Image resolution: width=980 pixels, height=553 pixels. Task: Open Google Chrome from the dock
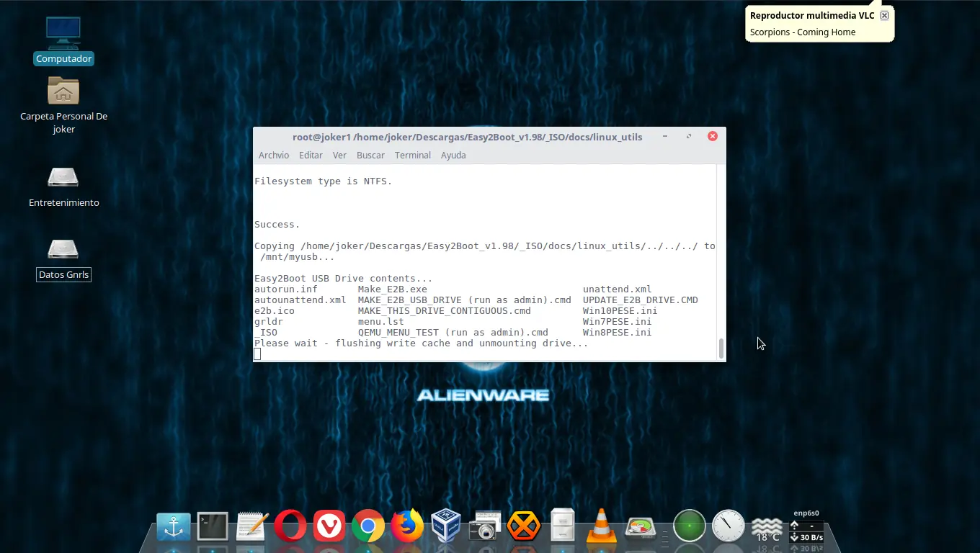pos(368,527)
